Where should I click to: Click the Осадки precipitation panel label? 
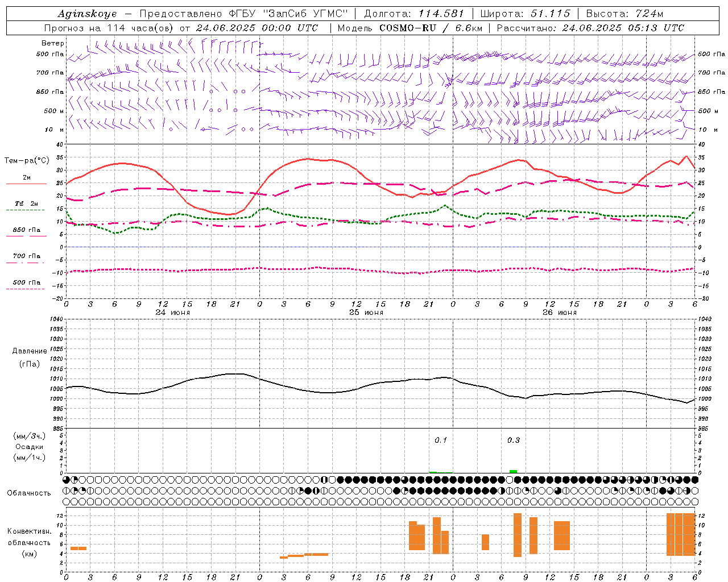pos(30,447)
